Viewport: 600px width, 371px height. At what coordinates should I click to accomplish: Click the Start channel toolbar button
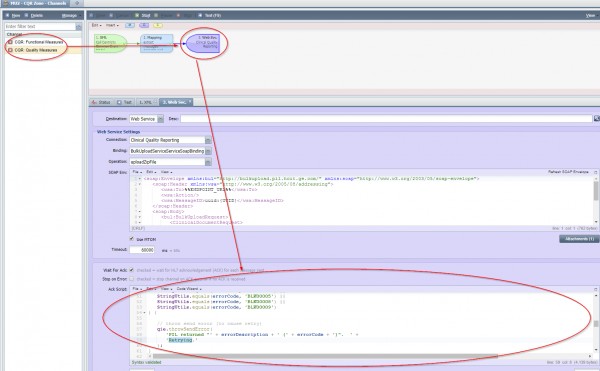(143, 15)
